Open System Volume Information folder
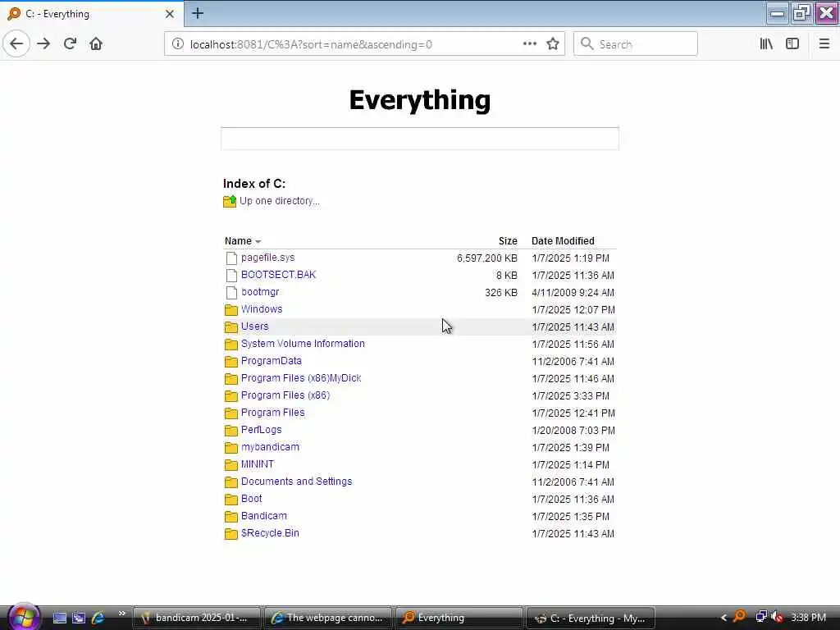This screenshot has height=630, width=840. tap(303, 344)
